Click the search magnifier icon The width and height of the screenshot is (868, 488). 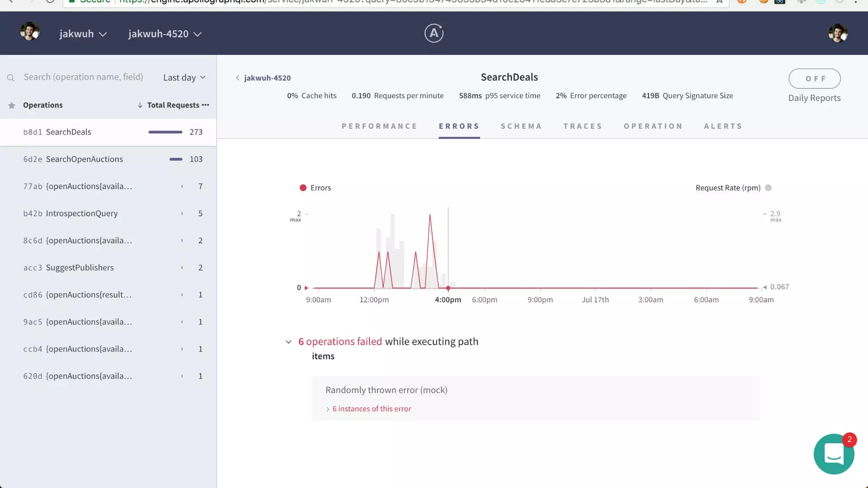(x=11, y=78)
